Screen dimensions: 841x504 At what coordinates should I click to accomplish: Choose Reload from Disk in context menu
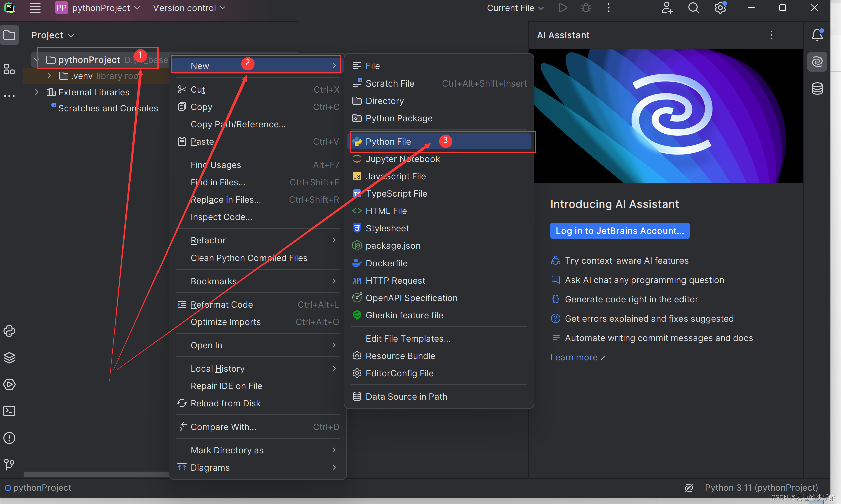[225, 403]
